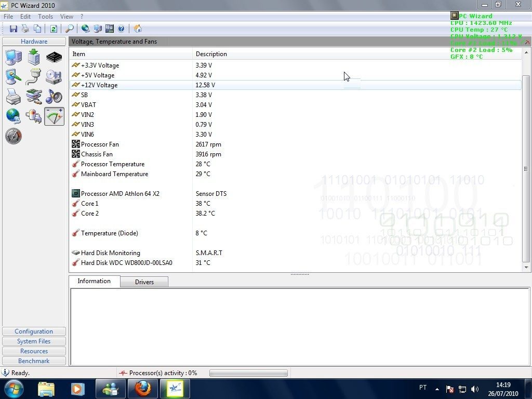Image resolution: width=532 pixels, height=399 pixels.
Task: Open Network globe icon in Hardware panel
Action: [14, 116]
